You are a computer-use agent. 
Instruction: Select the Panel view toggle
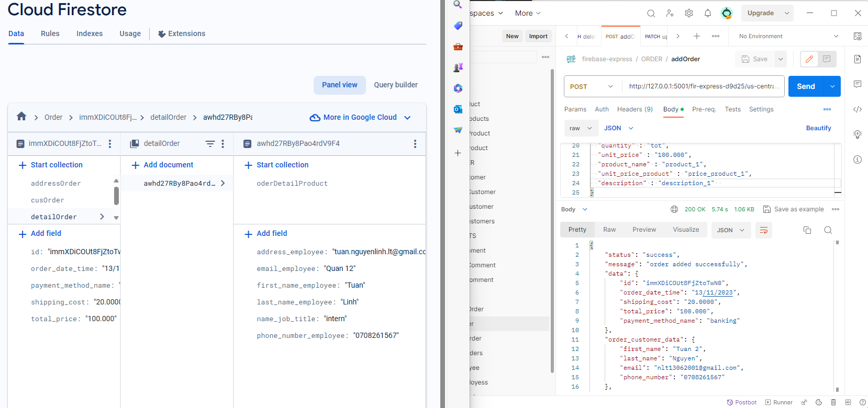click(339, 85)
